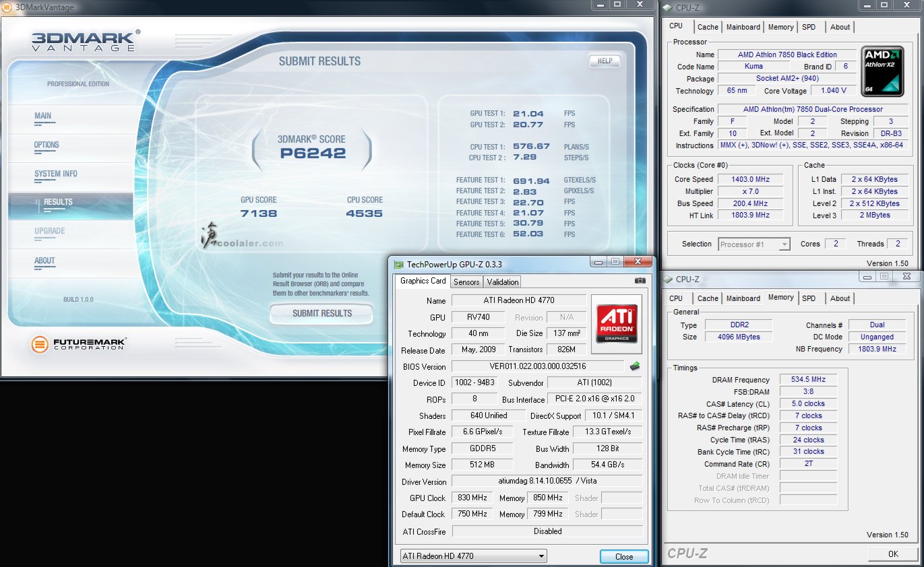924x567 pixels.
Task: Click the Close button in GPU-Z
Action: pyautogui.click(x=624, y=557)
